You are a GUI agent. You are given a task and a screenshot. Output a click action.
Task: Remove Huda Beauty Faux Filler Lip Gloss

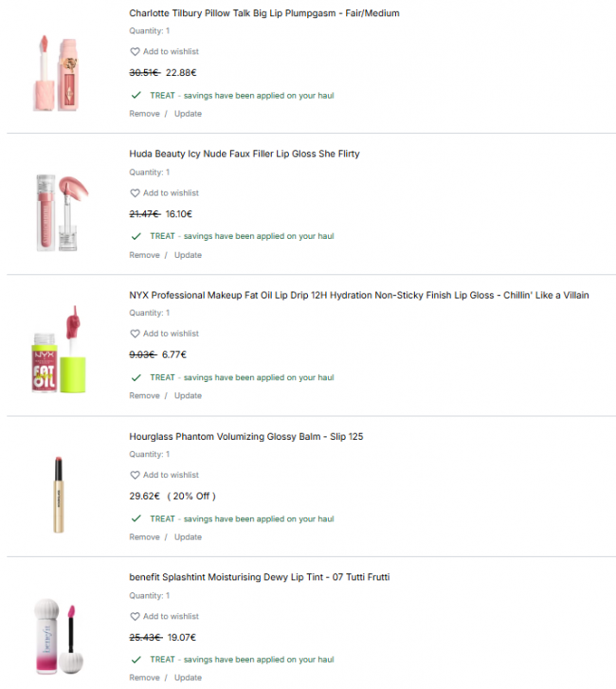click(144, 255)
